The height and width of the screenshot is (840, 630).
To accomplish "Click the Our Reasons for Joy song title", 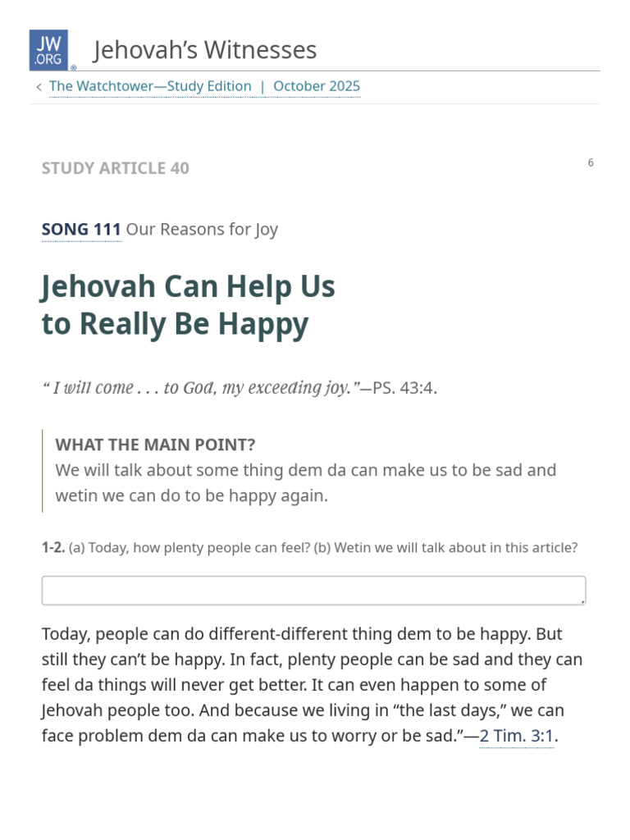I will 202,230.
